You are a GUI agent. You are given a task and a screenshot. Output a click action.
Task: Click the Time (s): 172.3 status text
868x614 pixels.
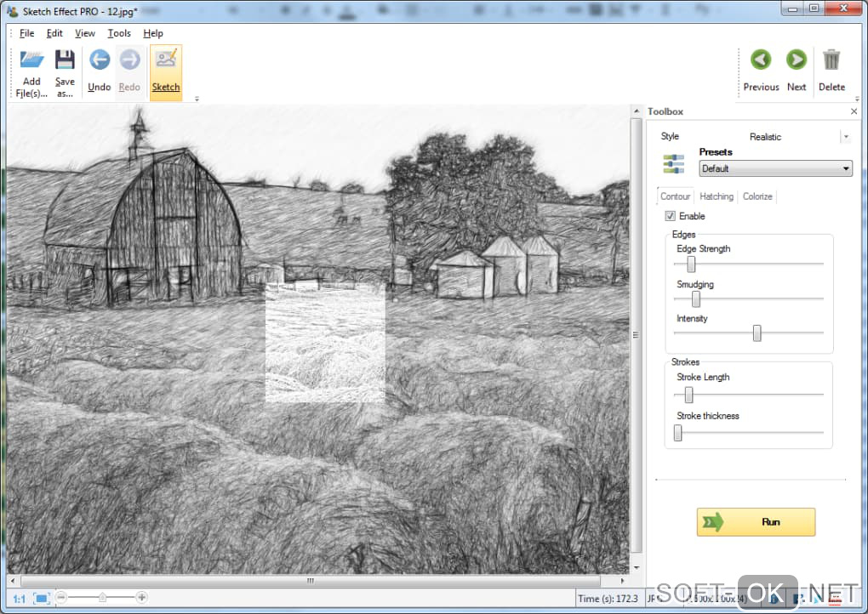tap(608, 599)
